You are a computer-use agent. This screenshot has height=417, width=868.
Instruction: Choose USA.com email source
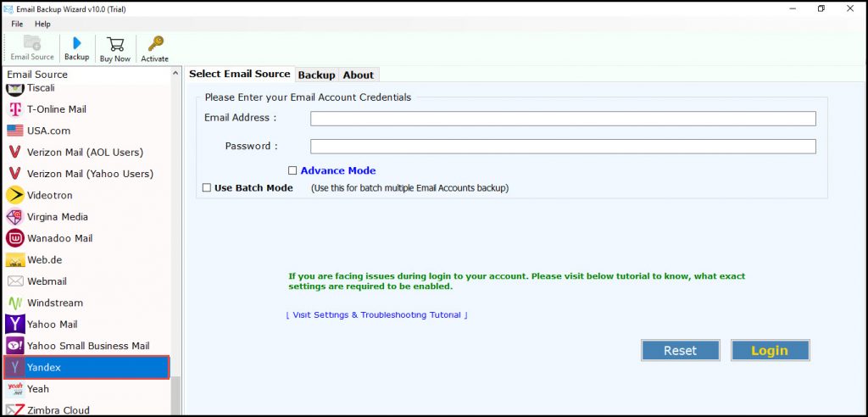(48, 131)
